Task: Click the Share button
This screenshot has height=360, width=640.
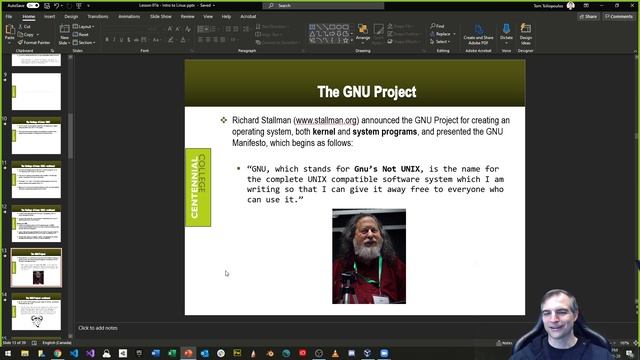Action: (x=588, y=17)
